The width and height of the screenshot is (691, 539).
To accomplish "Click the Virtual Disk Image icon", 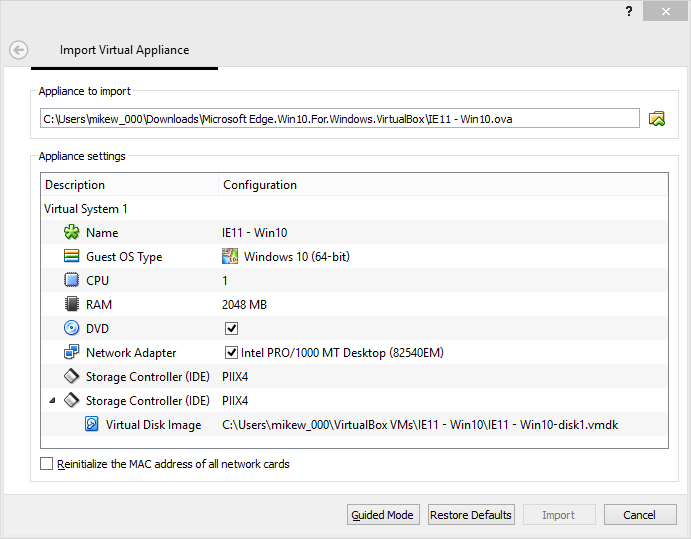I will tap(92, 424).
